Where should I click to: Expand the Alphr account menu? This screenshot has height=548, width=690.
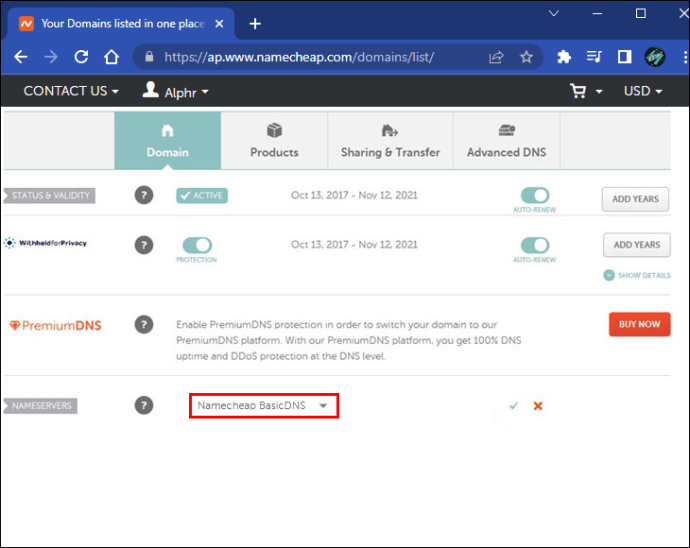pos(187,92)
